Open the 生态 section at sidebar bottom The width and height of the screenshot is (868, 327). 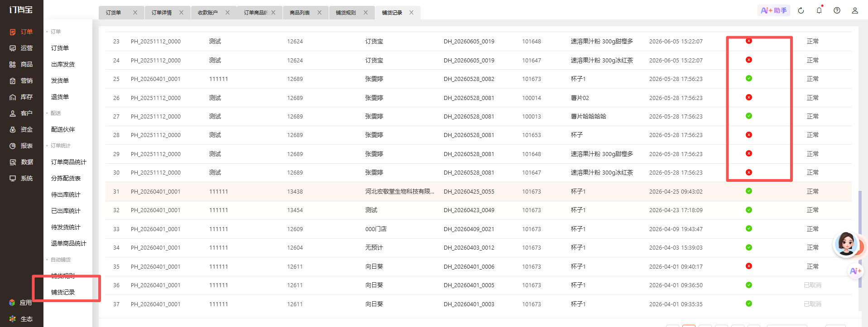click(x=20, y=319)
